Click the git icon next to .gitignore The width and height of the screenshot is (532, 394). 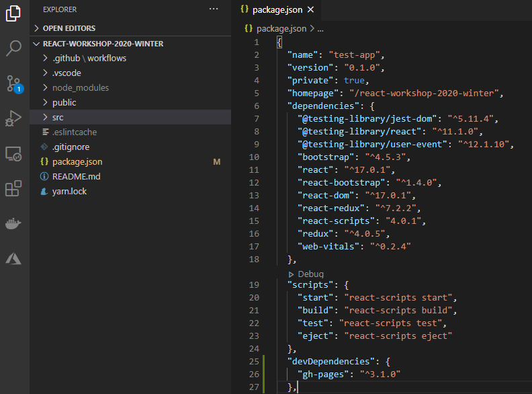[x=44, y=147]
